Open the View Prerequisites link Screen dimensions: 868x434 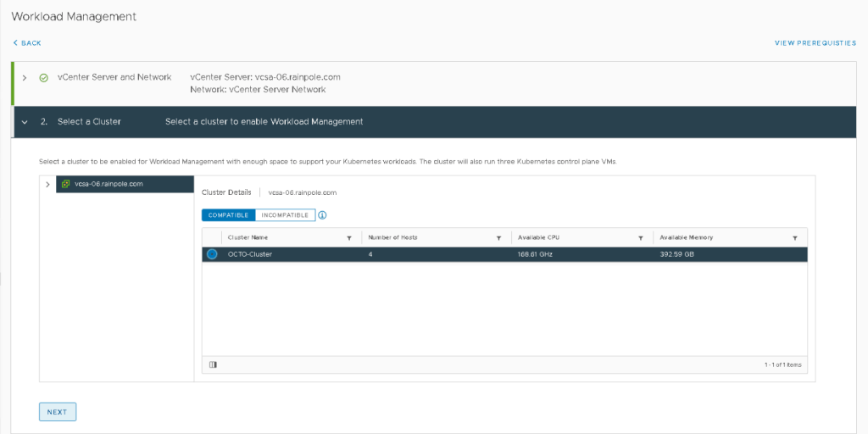pyautogui.click(x=815, y=43)
